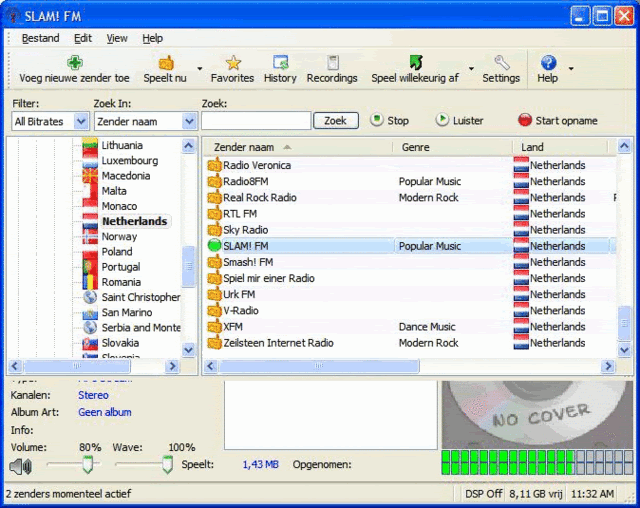Click the station list scroll up arrow
The image size is (640, 508).
624,146
